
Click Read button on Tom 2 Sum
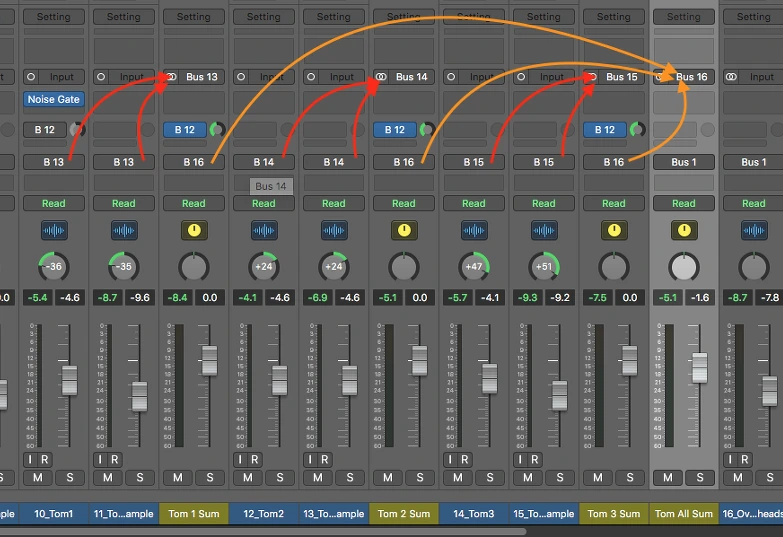click(404, 203)
